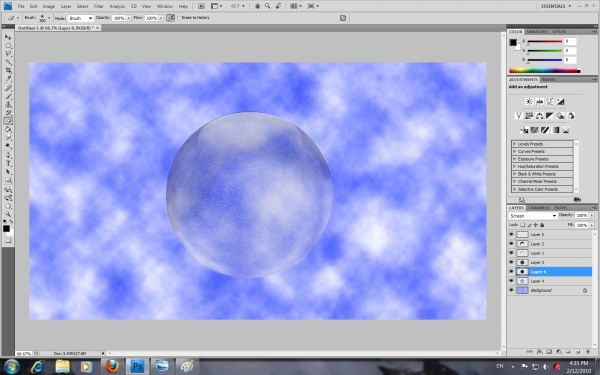
Task: Click the layer Opacity value field
Action: 581,215
